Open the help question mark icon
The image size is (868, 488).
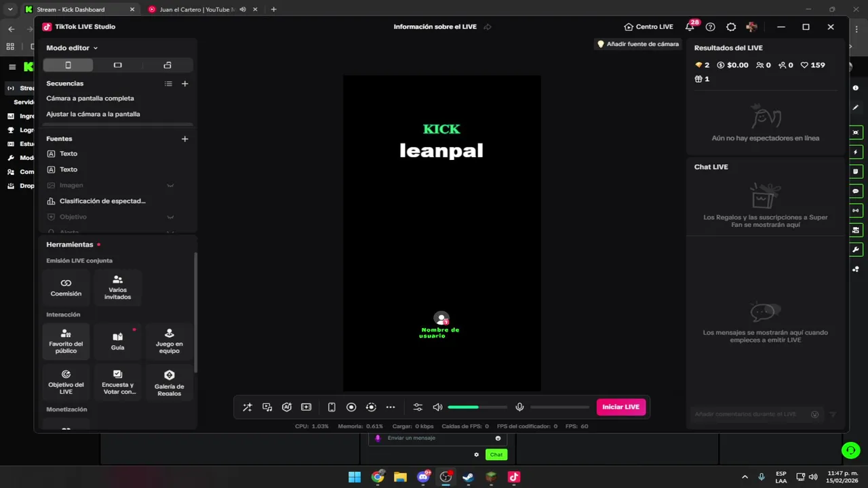pyautogui.click(x=710, y=27)
